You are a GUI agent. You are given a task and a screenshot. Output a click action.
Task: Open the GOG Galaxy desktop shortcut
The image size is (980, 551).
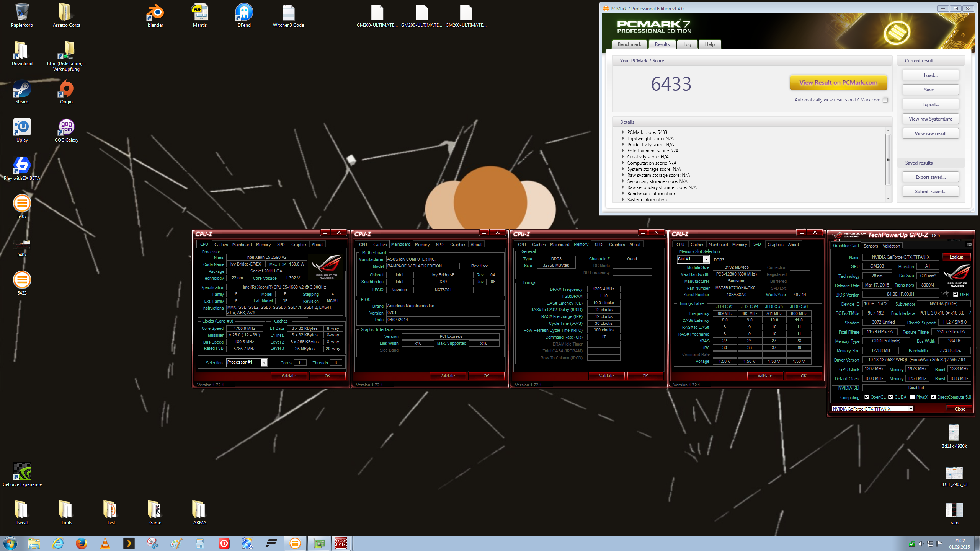point(66,130)
